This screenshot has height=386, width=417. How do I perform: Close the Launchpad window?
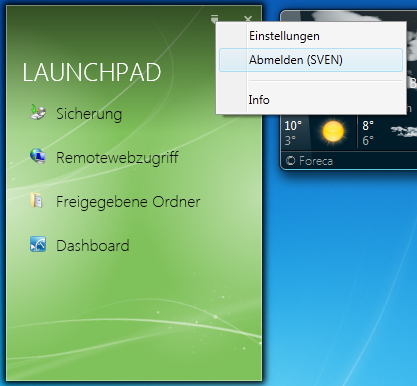248,19
